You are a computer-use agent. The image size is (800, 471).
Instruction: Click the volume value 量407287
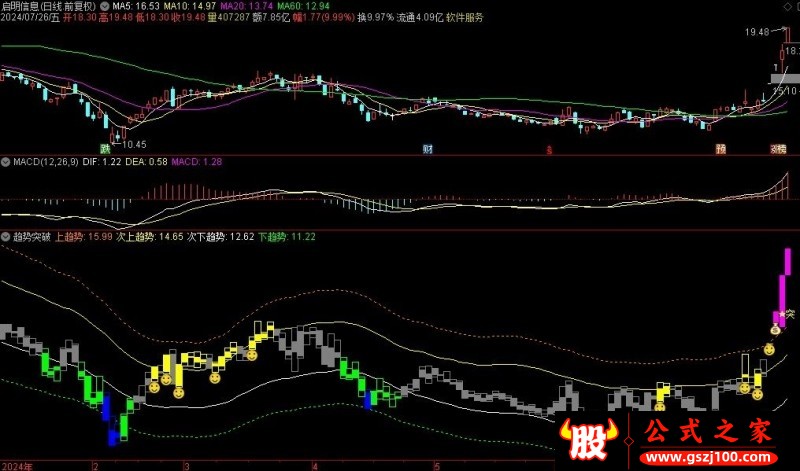229,18
